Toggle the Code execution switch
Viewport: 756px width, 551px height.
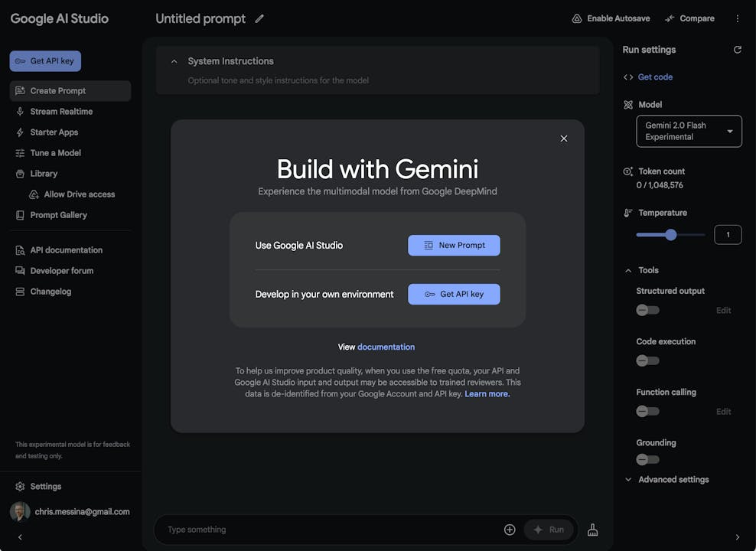(x=647, y=361)
